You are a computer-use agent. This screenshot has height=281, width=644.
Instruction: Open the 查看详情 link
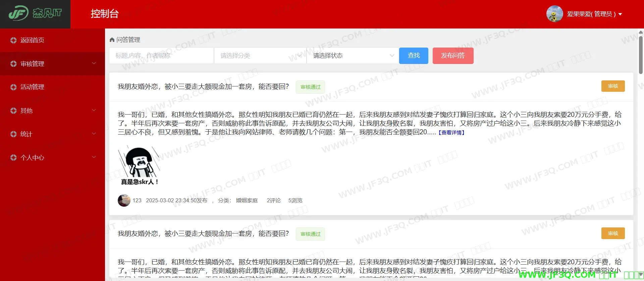pyautogui.click(x=451, y=133)
